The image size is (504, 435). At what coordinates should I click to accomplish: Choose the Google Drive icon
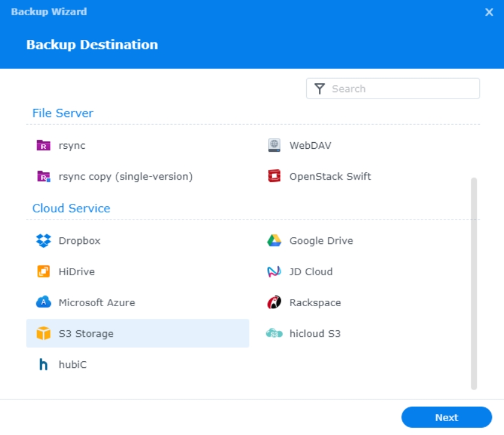274,241
